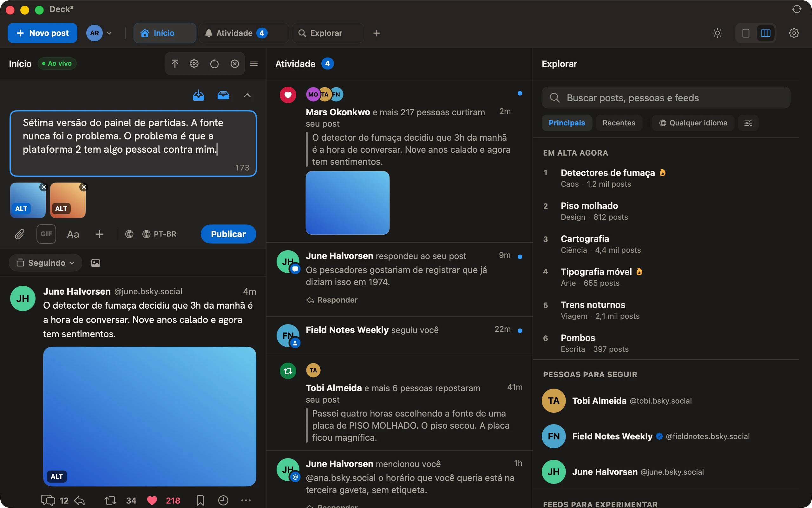Switch to single-column layout
Viewport: 812px width, 508px height.
click(746, 33)
